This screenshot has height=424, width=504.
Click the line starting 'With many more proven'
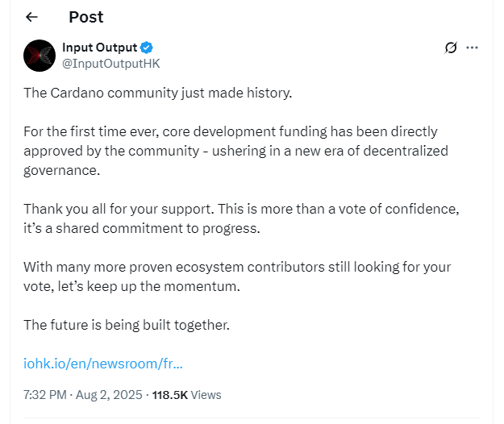(x=236, y=267)
